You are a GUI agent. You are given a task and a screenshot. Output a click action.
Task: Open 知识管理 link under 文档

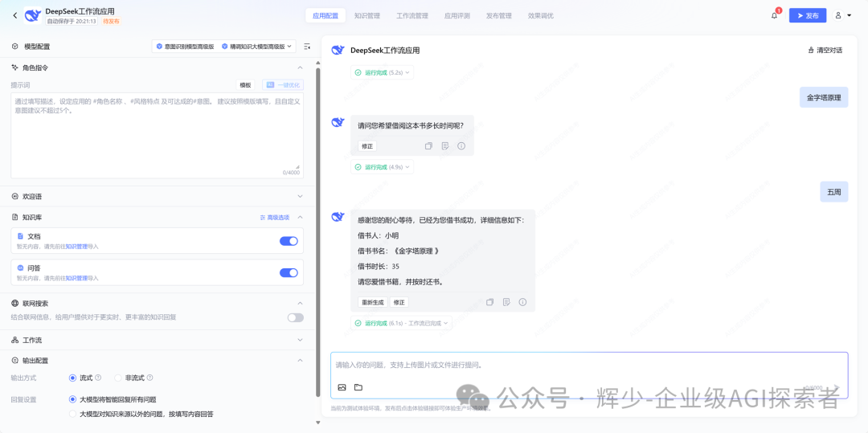[x=77, y=246]
